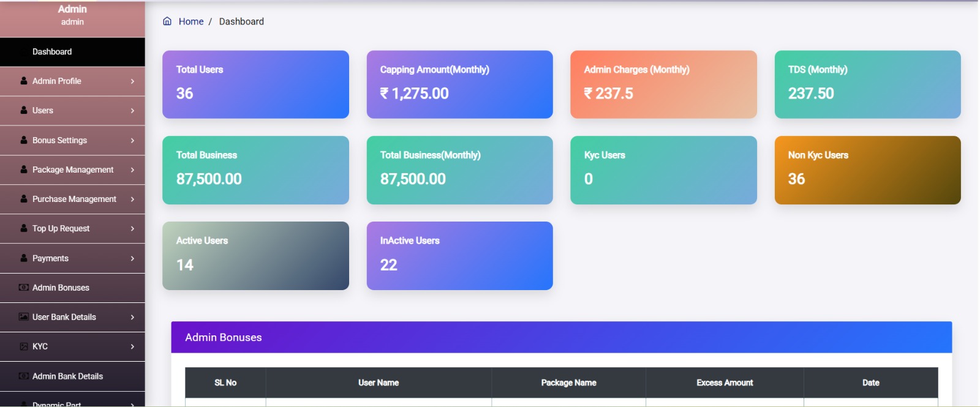980x407 pixels.
Task: Expand the Payments menu chevron
Action: coord(132,258)
